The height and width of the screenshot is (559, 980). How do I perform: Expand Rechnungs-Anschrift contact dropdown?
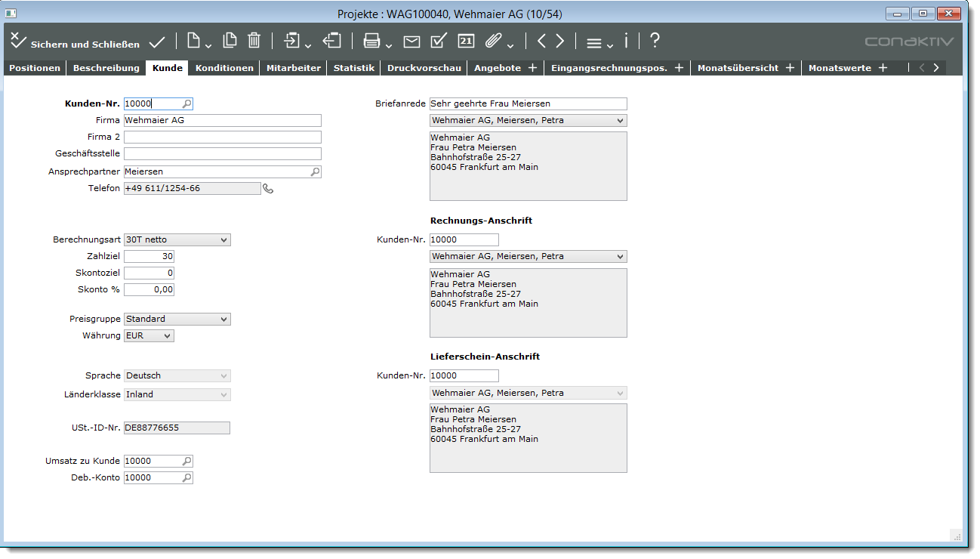pyautogui.click(x=620, y=257)
